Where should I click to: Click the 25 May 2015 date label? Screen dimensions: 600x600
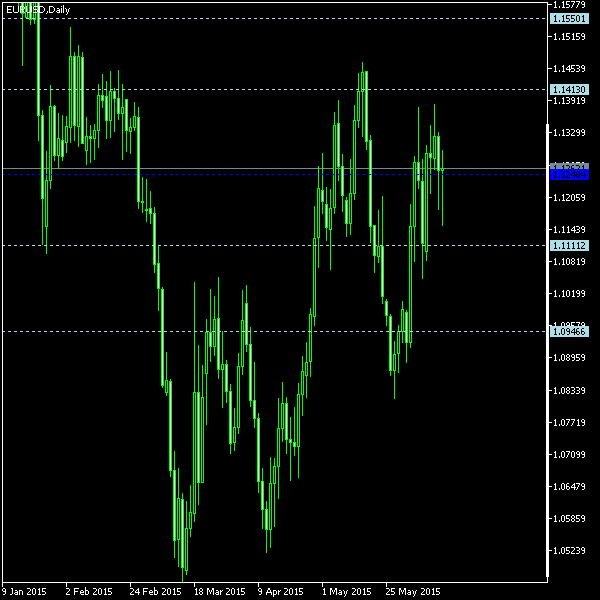(412, 592)
